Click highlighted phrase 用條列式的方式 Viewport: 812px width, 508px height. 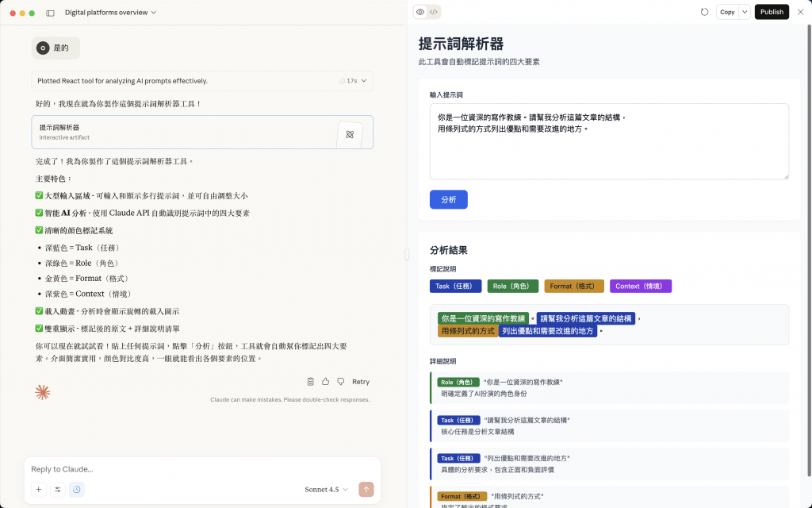468,331
